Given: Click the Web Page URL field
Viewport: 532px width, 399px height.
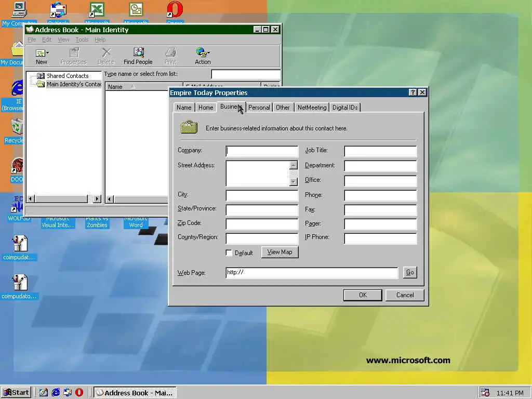Looking at the screenshot, I should tap(312, 273).
